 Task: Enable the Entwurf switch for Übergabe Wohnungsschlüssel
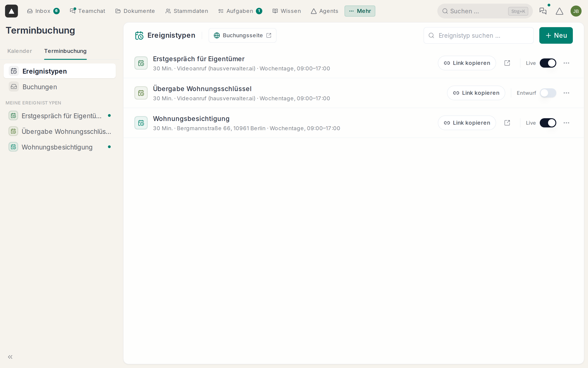click(x=548, y=93)
